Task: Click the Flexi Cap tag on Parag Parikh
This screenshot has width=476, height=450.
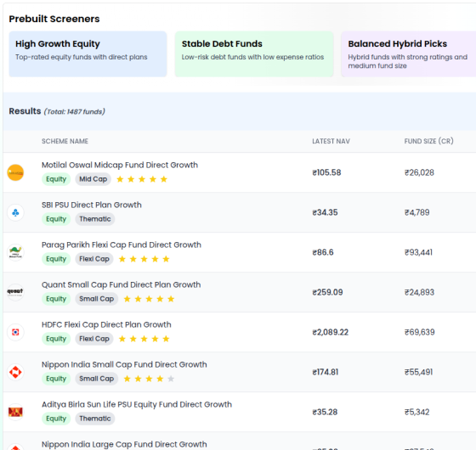Action: [x=94, y=259]
